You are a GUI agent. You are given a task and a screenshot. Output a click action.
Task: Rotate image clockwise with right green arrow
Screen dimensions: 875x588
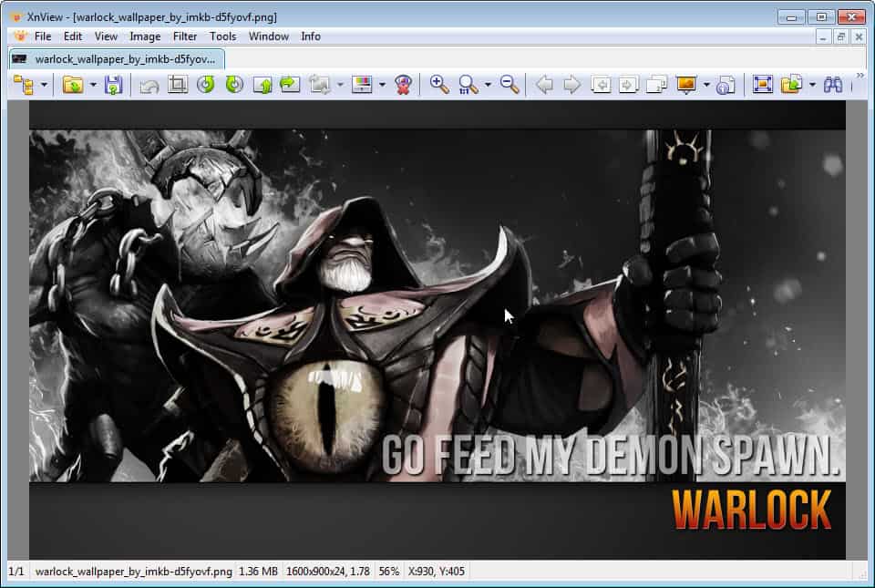pos(234,85)
